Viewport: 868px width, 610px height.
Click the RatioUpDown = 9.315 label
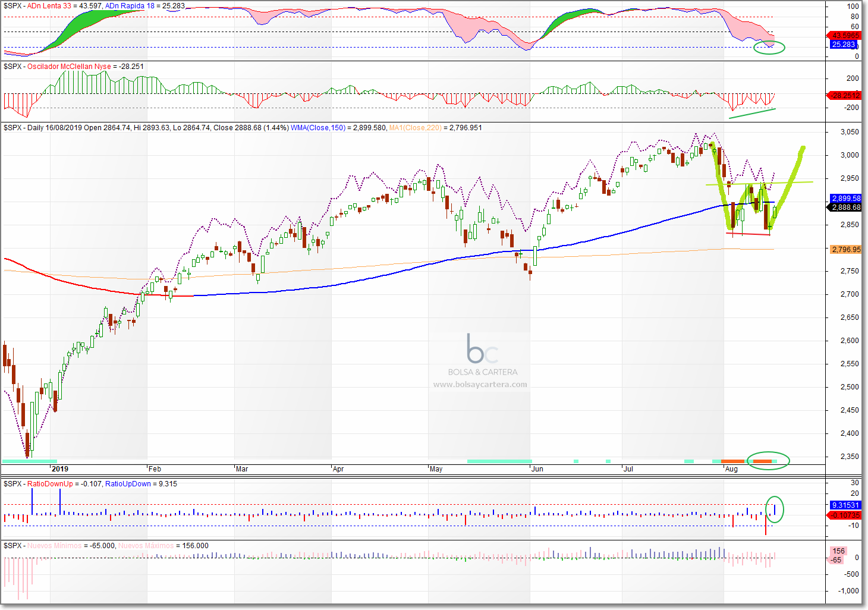click(x=141, y=484)
